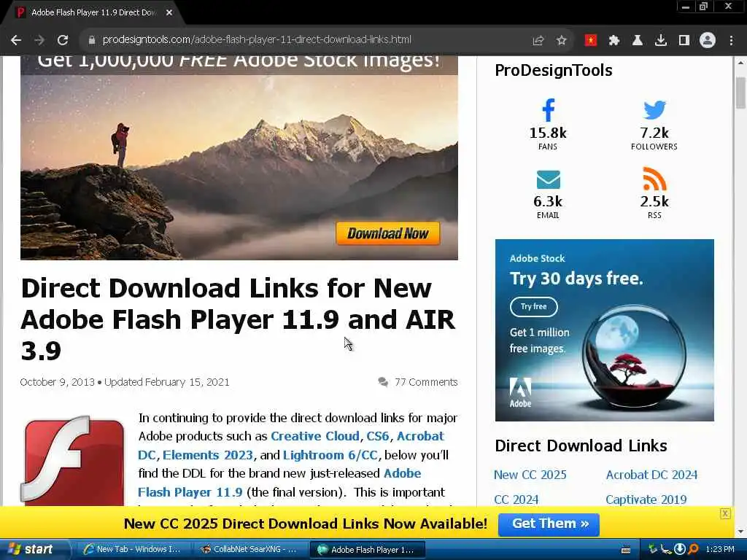The width and height of the screenshot is (747, 560).
Task: Open the red star extension
Action: (x=591, y=41)
